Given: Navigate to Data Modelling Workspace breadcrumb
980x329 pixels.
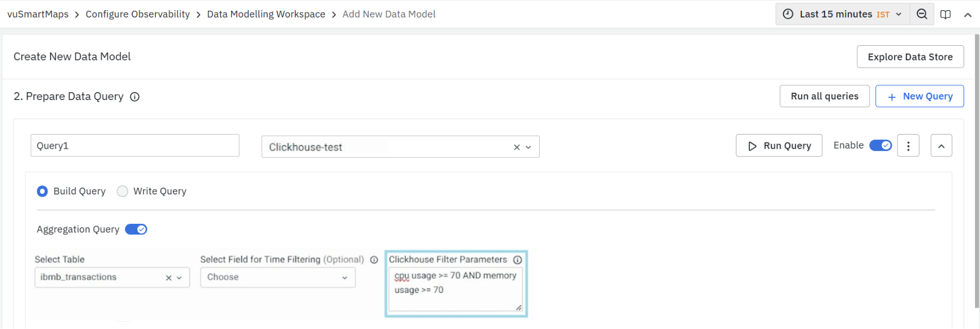Looking at the screenshot, I should [266, 14].
